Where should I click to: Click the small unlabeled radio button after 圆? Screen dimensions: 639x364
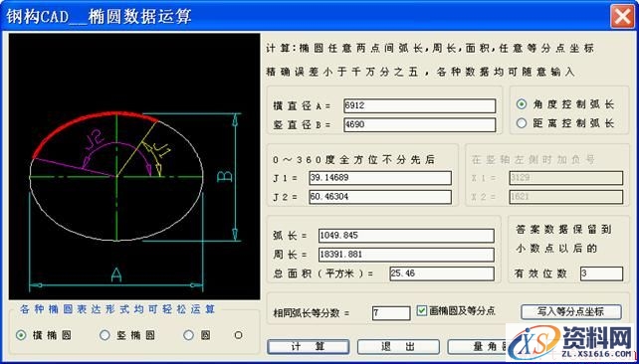(239, 335)
